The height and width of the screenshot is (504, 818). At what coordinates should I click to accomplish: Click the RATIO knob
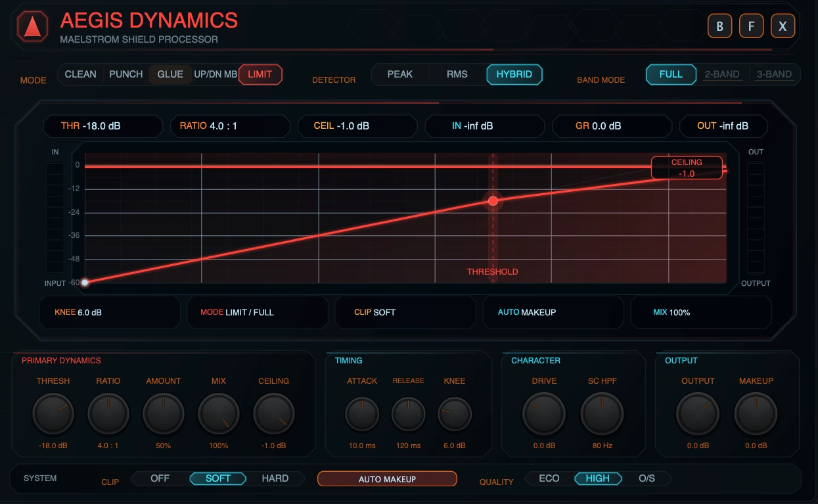click(x=108, y=414)
